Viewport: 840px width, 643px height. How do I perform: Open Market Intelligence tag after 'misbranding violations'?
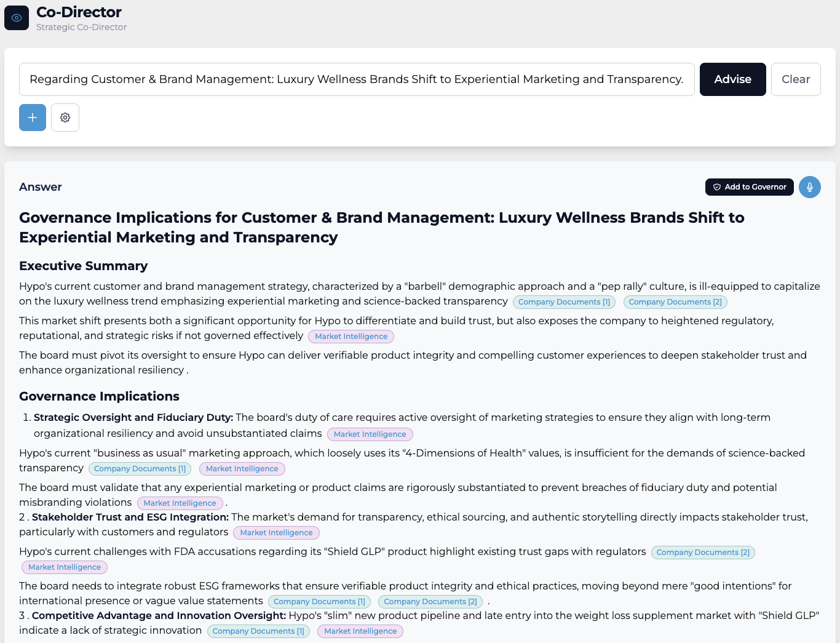pyautogui.click(x=180, y=503)
